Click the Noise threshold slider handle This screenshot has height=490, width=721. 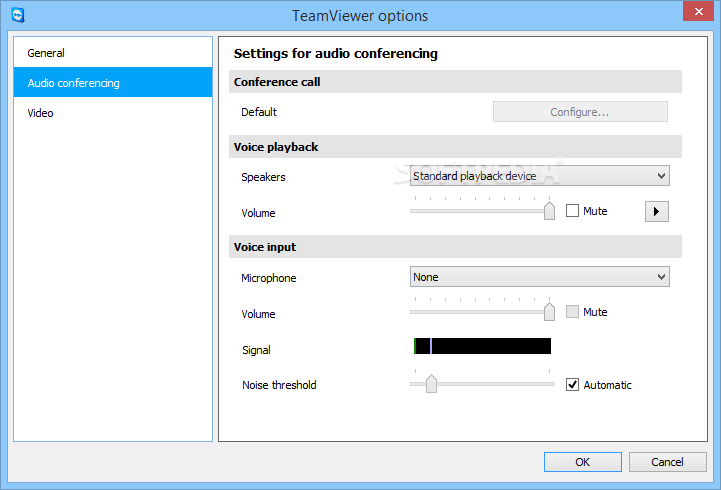(431, 384)
